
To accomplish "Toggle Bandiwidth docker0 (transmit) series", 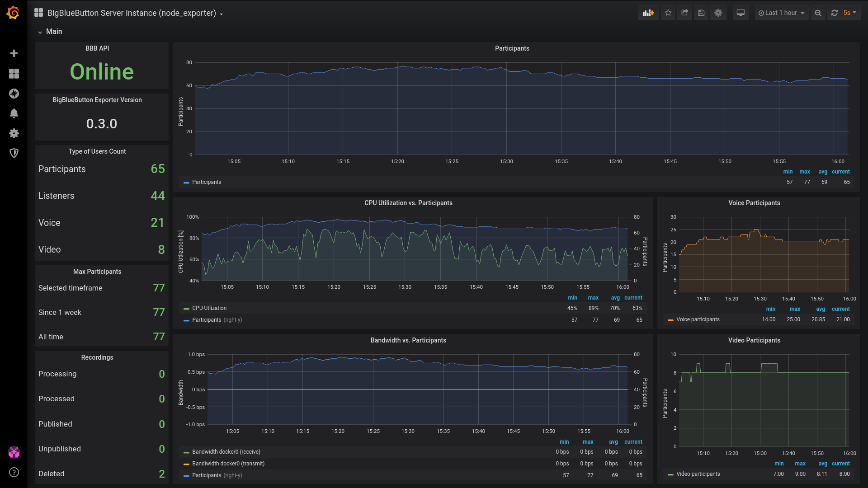I will pos(228,464).
